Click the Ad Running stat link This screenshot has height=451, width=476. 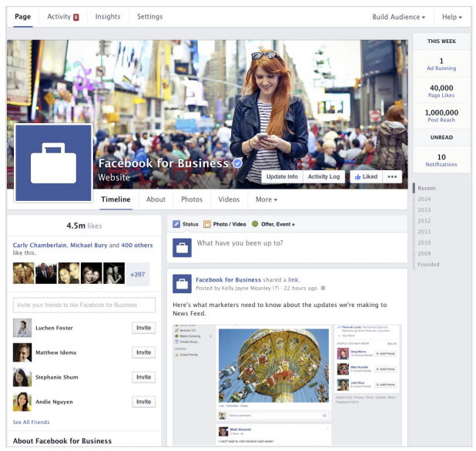pyautogui.click(x=441, y=68)
